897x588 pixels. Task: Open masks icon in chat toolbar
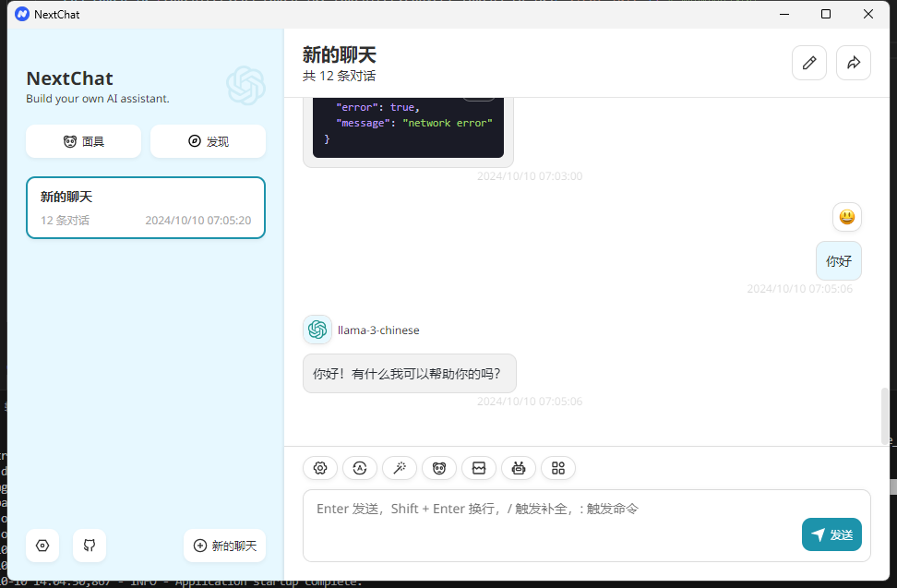(x=438, y=468)
